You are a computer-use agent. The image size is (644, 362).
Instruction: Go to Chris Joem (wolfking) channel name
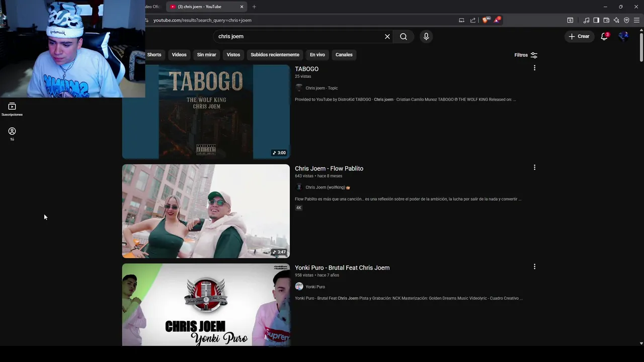pyautogui.click(x=325, y=187)
